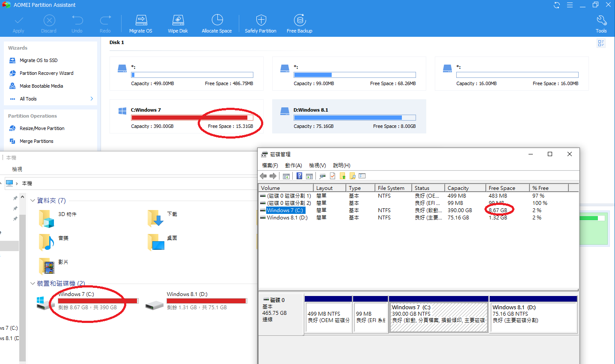Open Make Bootable Media wizard
Viewport: 615px width, 364px height.
click(36, 86)
